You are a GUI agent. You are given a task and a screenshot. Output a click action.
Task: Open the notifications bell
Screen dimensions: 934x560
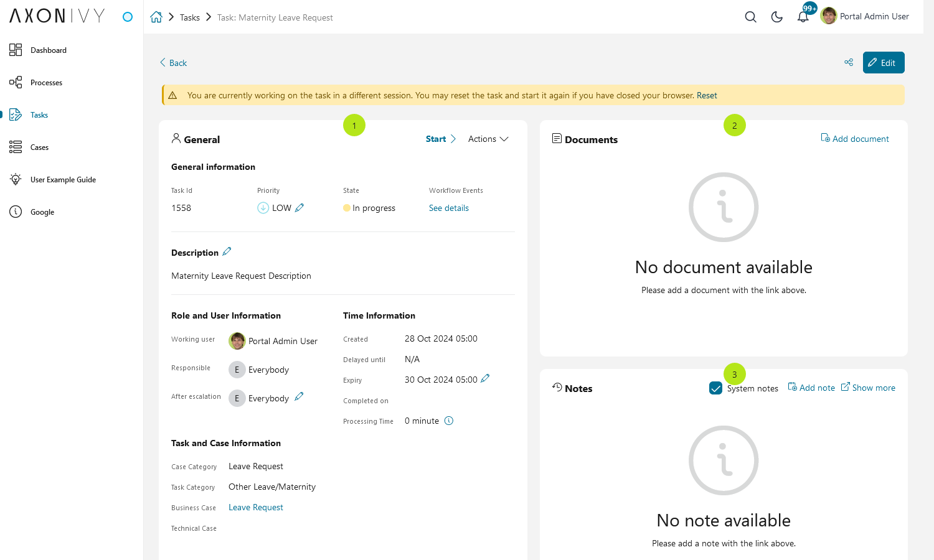(x=803, y=17)
